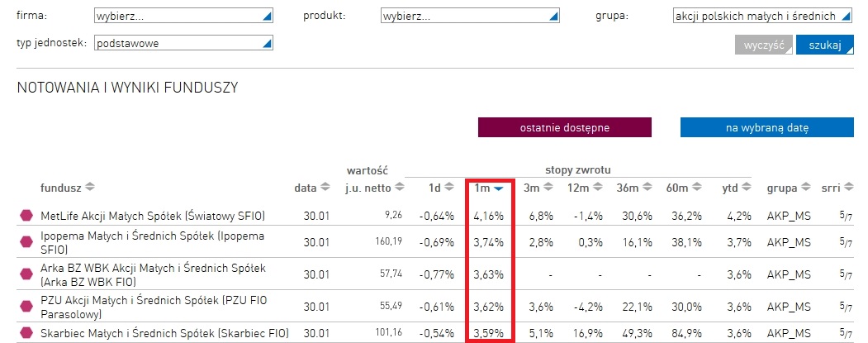Click the 3,74% 1m value for Ipopema

[x=489, y=242]
